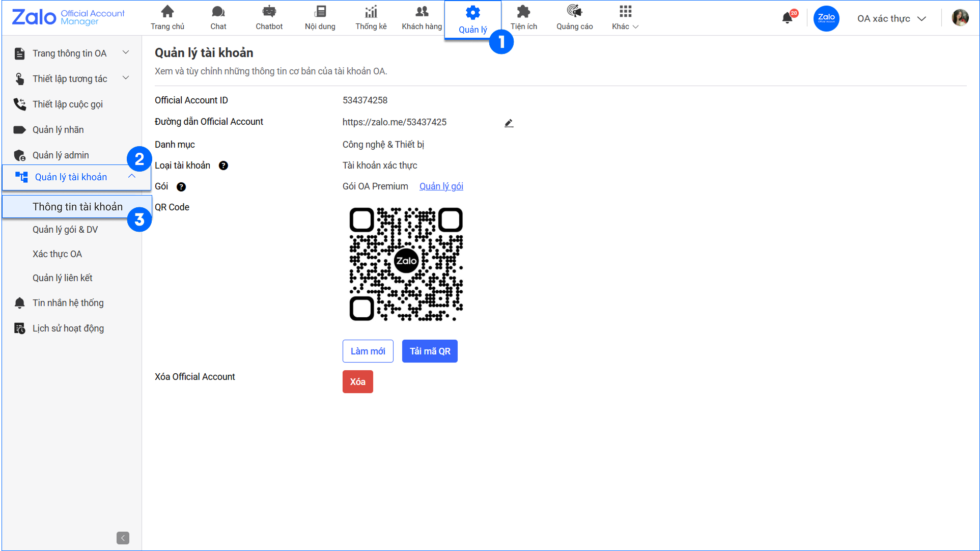Expand Thiết lập tương tác section
The width and height of the screenshot is (980, 551).
tap(126, 78)
